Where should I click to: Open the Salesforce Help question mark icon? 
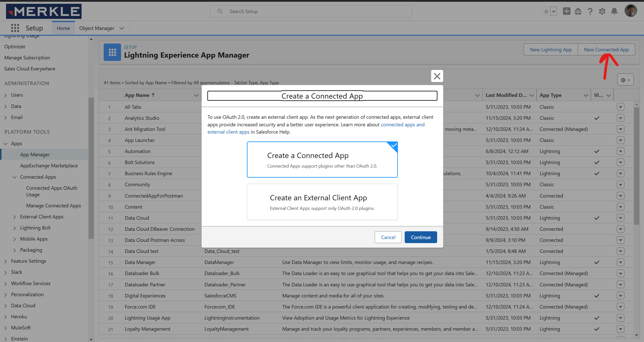point(590,11)
